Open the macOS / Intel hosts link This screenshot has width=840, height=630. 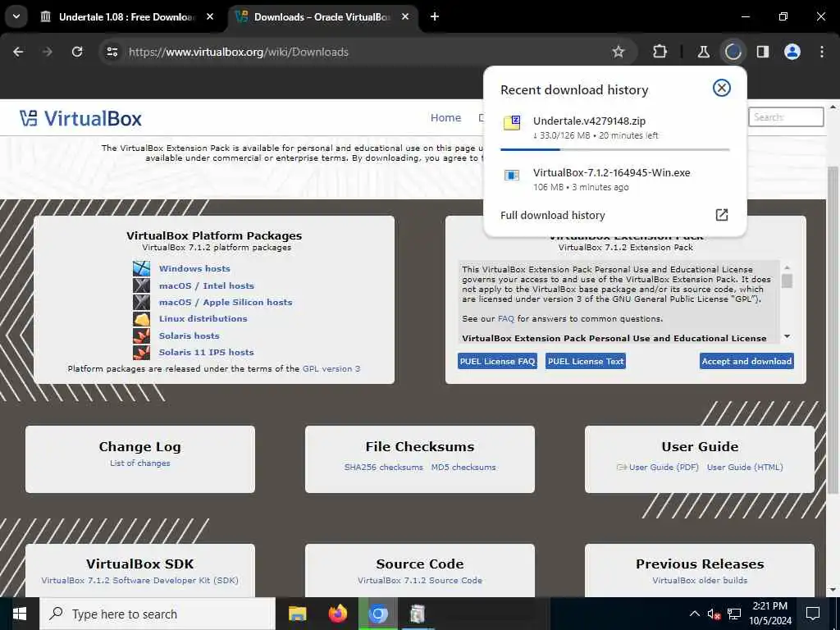pos(206,285)
